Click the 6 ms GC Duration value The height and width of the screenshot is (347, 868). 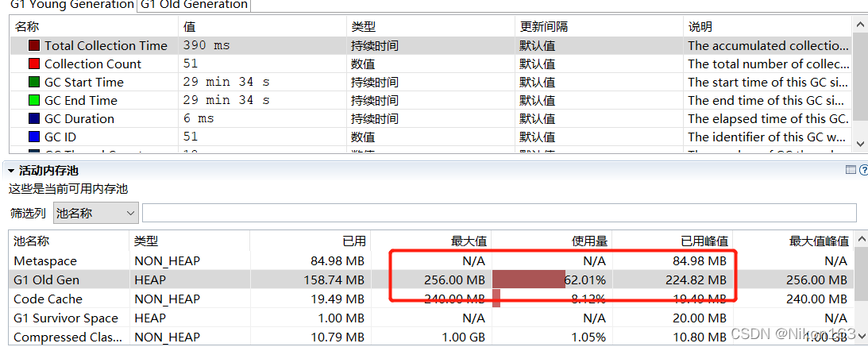[199, 119]
